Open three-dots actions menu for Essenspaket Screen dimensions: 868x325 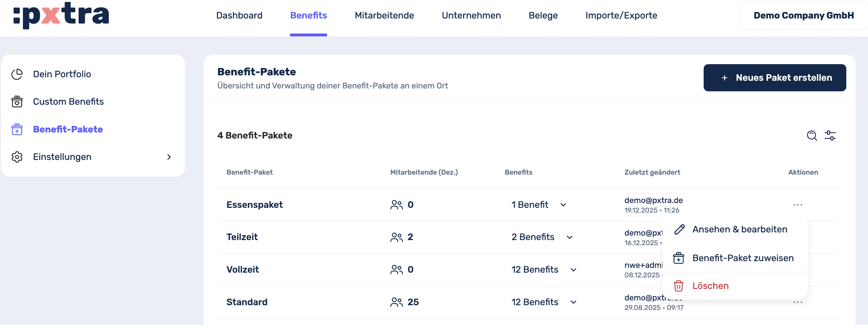click(797, 205)
